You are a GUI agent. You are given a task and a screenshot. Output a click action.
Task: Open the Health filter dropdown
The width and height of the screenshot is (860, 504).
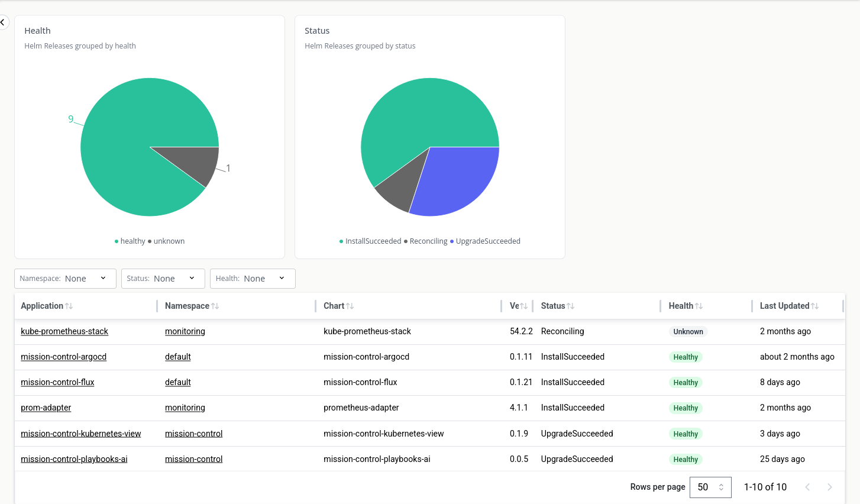(253, 279)
